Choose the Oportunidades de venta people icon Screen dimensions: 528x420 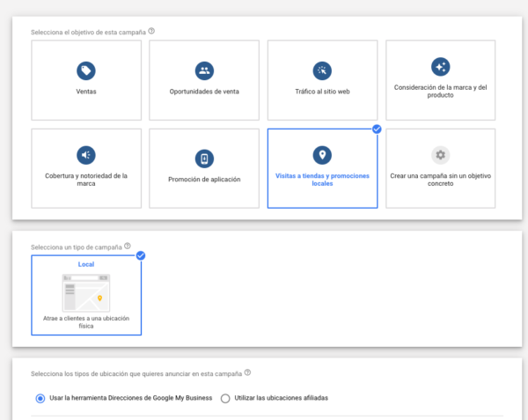tap(204, 70)
